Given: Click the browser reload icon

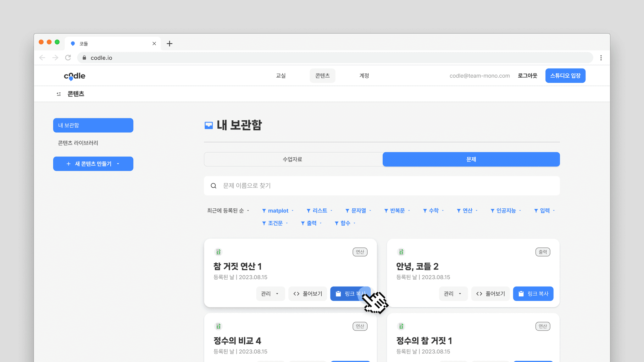Looking at the screenshot, I should point(68,58).
